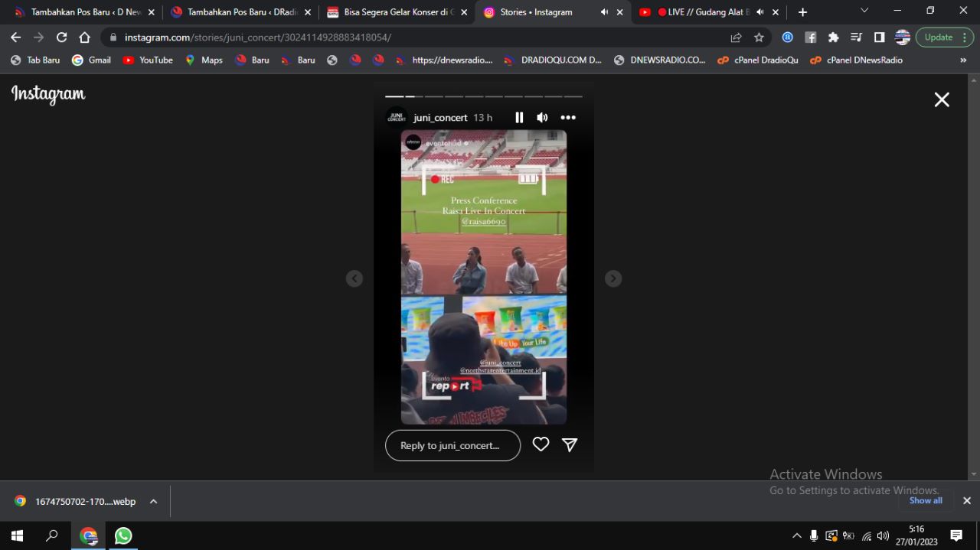Open WhatsApp from the taskbar
The height and width of the screenshot is (550, 980).
pos(123,535)
